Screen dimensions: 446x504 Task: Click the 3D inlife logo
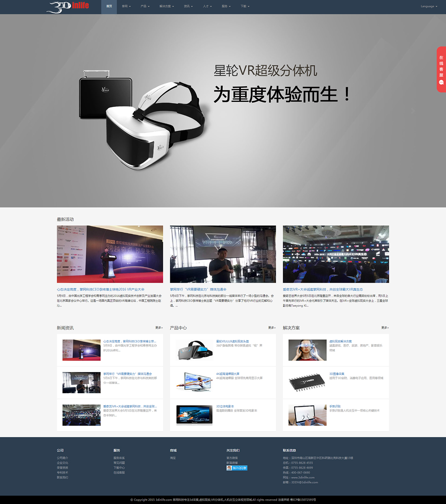(x=68, y=7)
